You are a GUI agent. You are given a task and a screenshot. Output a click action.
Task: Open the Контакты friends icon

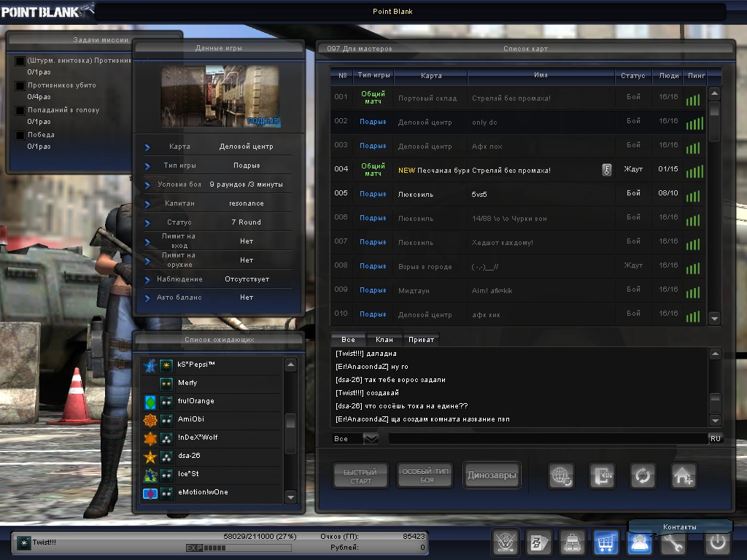click(640, 543)
